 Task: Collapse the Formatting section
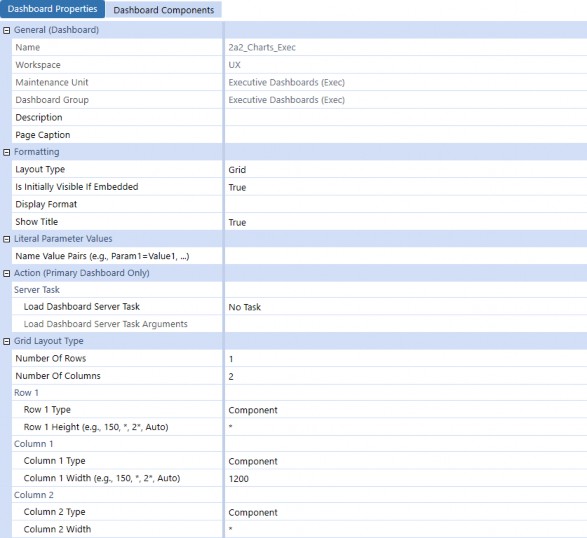(x=6, y=152)
